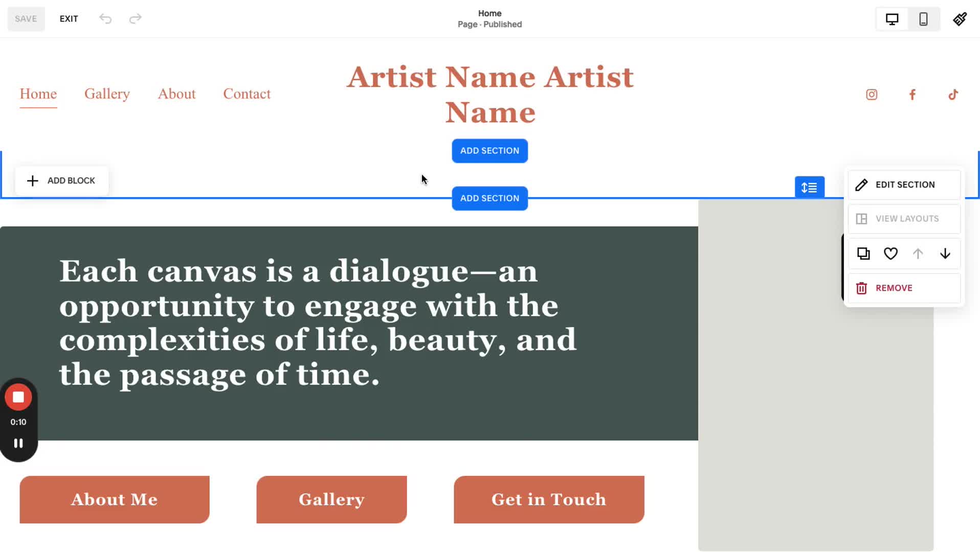980x552 pixels.
Task: Save section with the heart icon
Action: [x=890, y=254]
